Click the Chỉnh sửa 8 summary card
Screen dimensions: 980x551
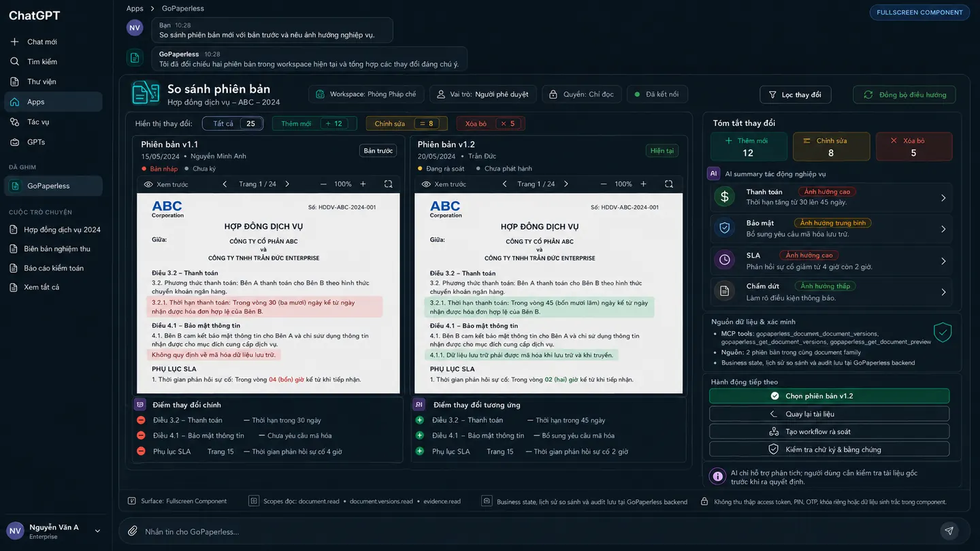click(x=832, y=146)
